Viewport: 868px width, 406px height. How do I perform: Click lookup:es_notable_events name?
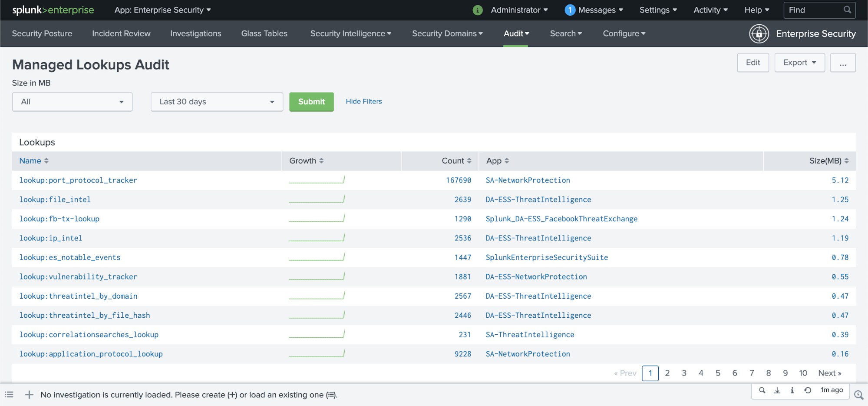coord(70,257)
